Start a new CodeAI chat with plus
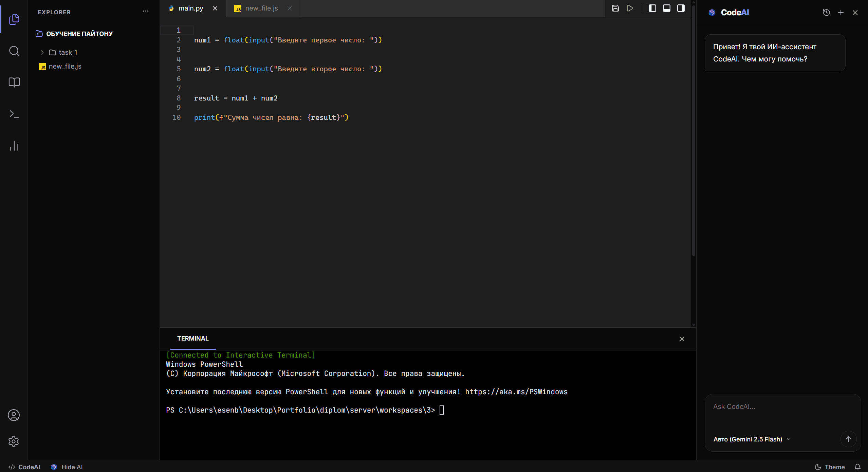Image resolution: width=868 pixels, height=472 pixels. pyautogui.click(x=841, y=13)
